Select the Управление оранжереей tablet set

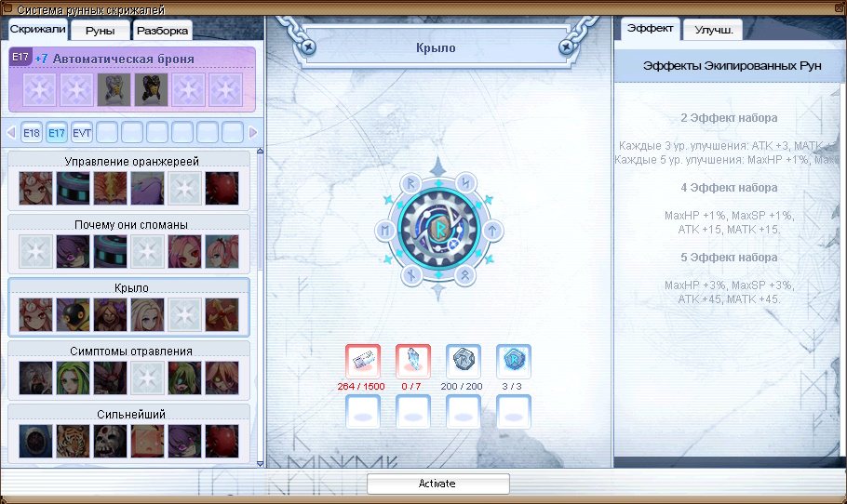coord(129,161)
